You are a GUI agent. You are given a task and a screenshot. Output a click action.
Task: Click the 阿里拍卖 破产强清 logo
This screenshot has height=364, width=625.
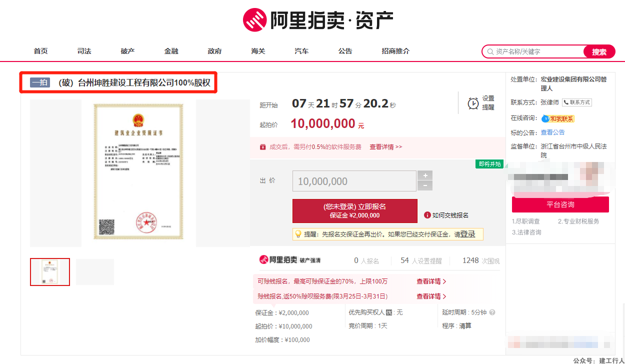(290, 260)
